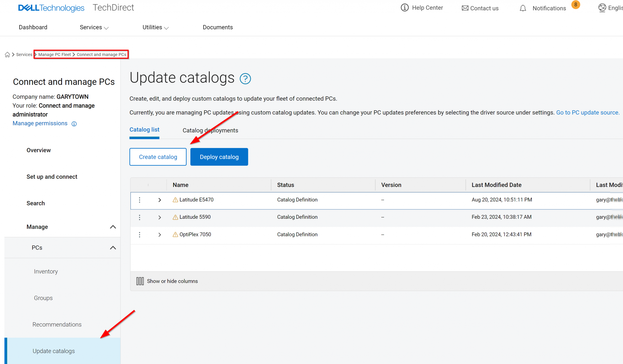Follow the Go to PC update source link
Screen dimensions: 623x364
(x=587, y=112)
